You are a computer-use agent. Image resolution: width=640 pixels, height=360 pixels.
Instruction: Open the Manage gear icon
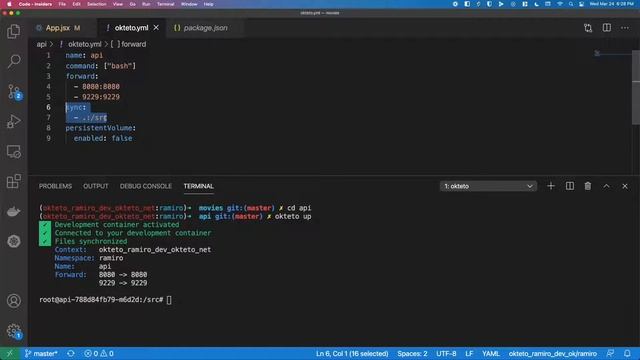[14, 331]
